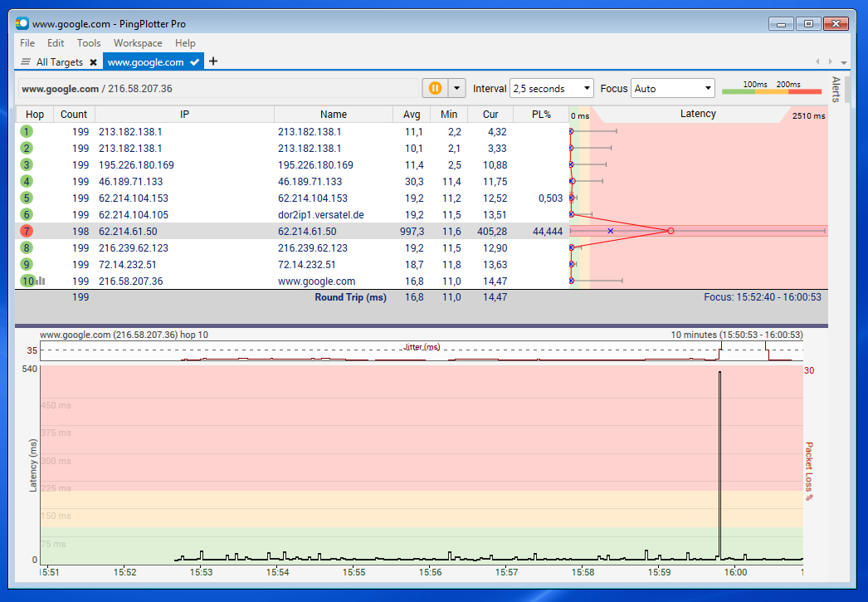
Task: Click the Min column header
Action: click(449, 114)
